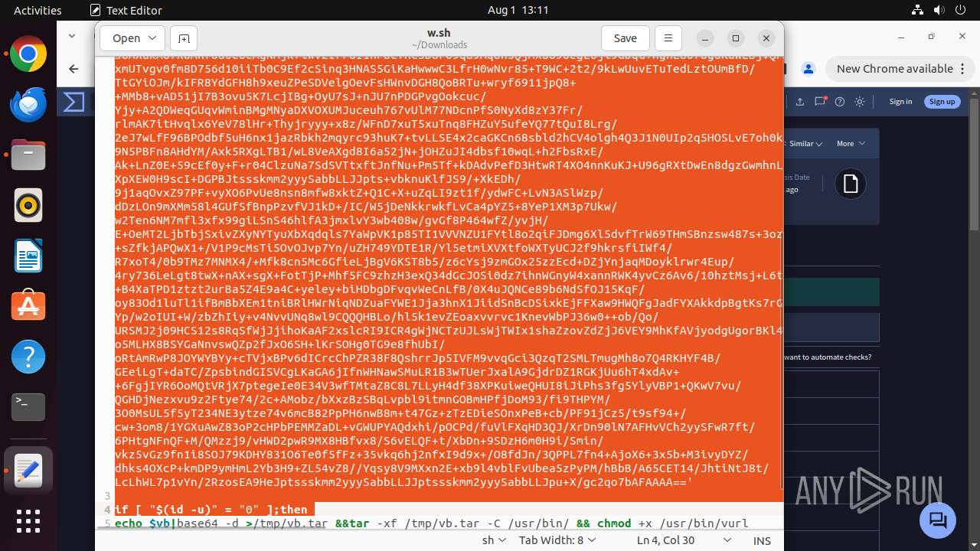Click the file type document icon in VirusTotal

[x=850, y=184]
